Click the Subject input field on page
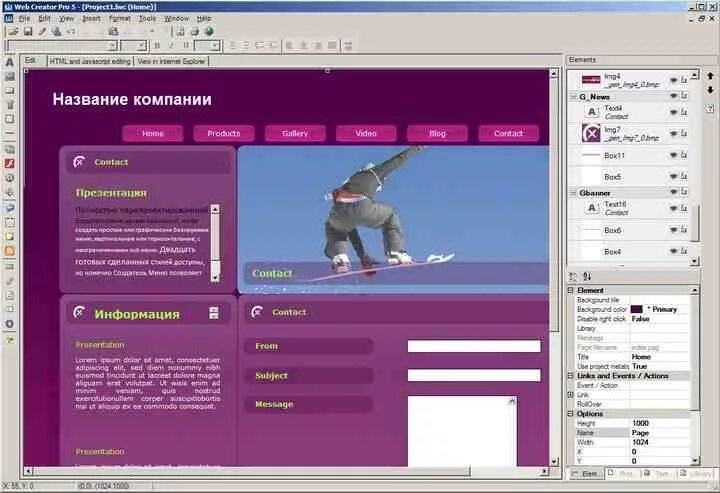The width and height of the screenshot is (720, 493). pyautogui.click(x=474, y=375)
